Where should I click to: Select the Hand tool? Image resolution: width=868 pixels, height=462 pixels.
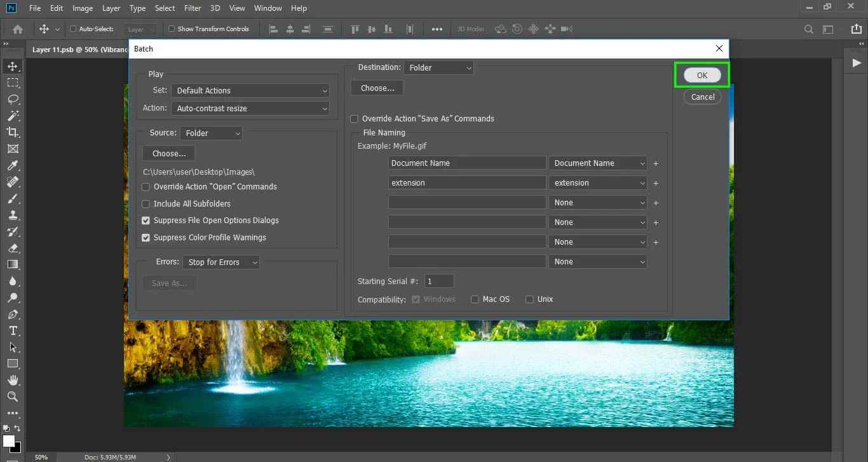[x=13, y=380]
